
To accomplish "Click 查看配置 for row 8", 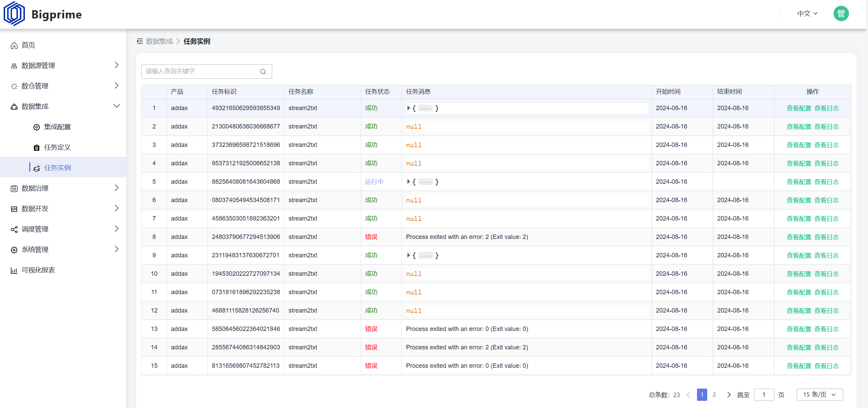I will (799, 237).
